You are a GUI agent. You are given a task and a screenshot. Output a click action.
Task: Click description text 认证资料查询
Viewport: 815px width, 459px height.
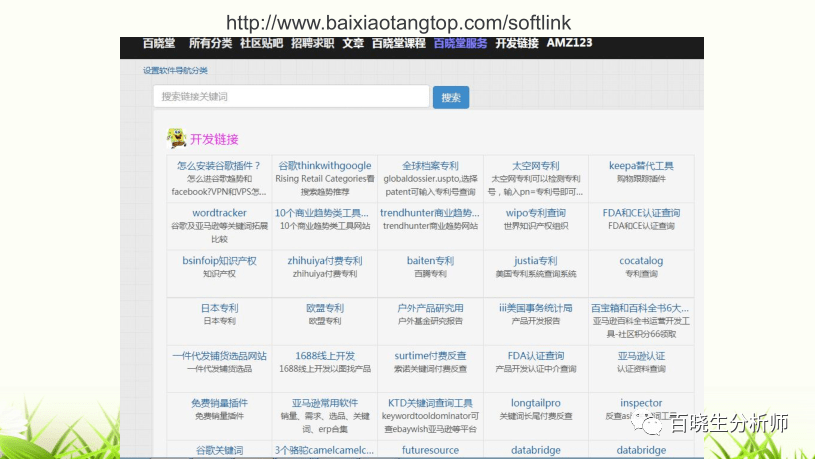641,369
